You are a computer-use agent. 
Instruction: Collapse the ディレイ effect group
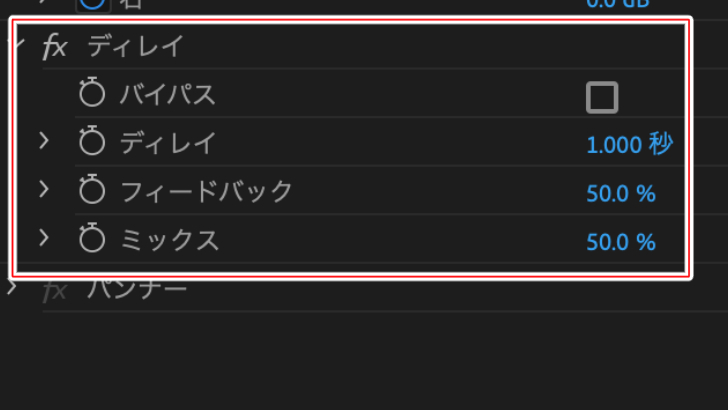(18, 43)
